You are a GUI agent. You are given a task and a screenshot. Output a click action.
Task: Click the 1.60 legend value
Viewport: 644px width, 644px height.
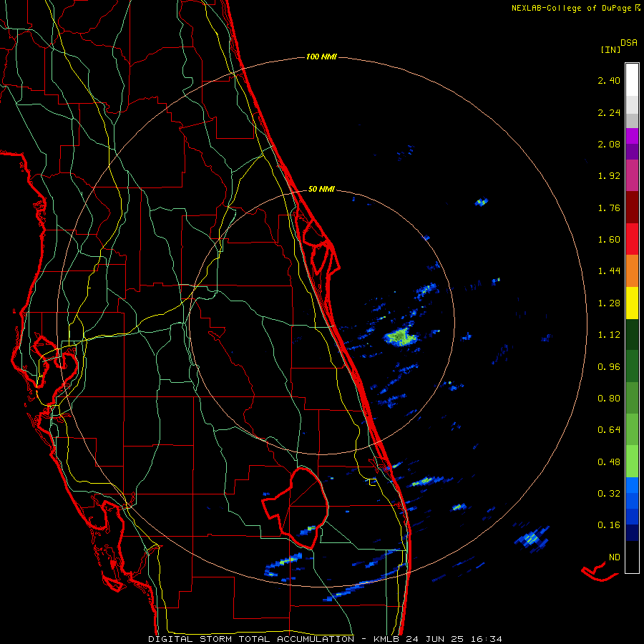tap(609, 240)
